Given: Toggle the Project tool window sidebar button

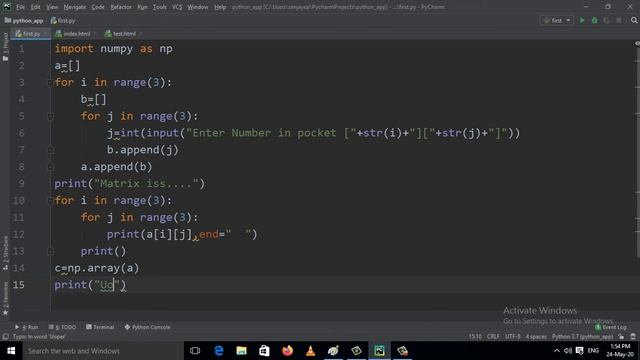Looking at the screenshot, I should [5, 47].
